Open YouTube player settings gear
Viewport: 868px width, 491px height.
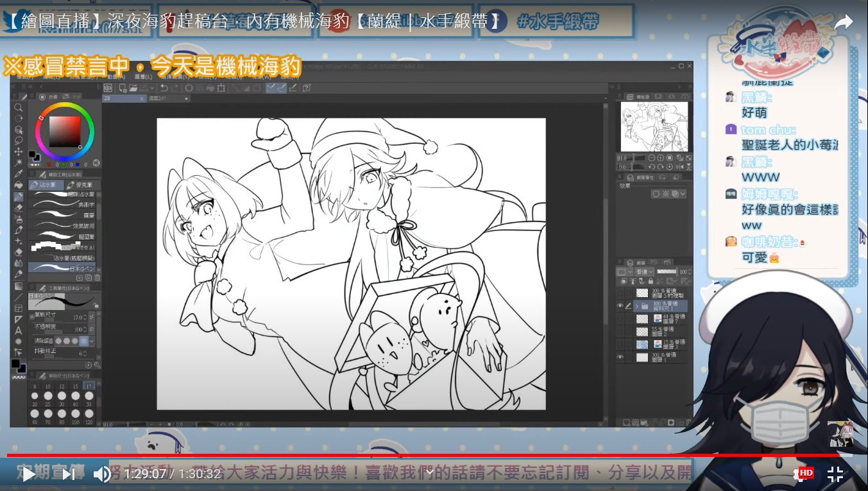coord(801,474)
